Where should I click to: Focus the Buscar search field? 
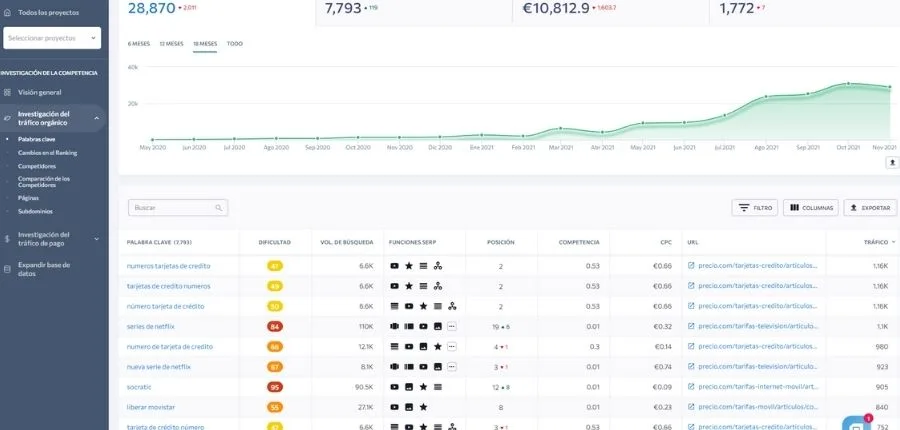tap(170, 208)
